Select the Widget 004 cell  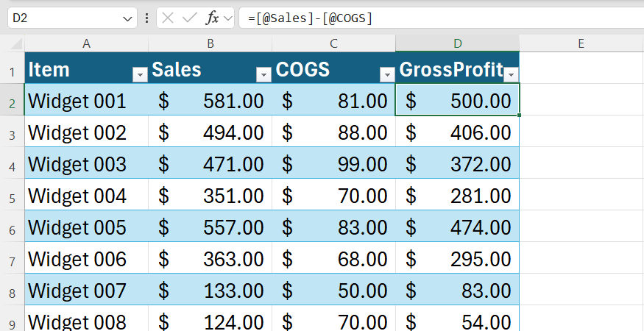(86, 195)
